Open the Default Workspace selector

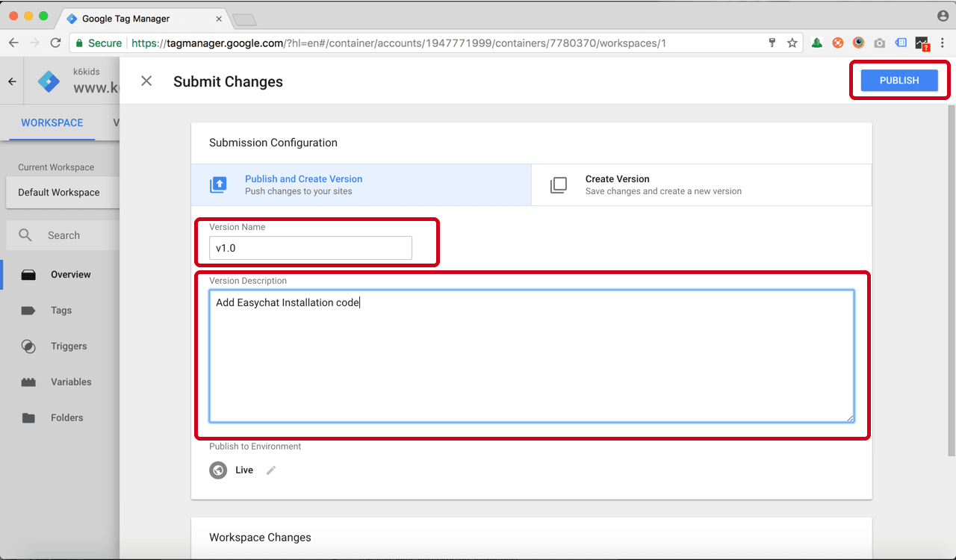pyautogui.click(x=63, y=193)
